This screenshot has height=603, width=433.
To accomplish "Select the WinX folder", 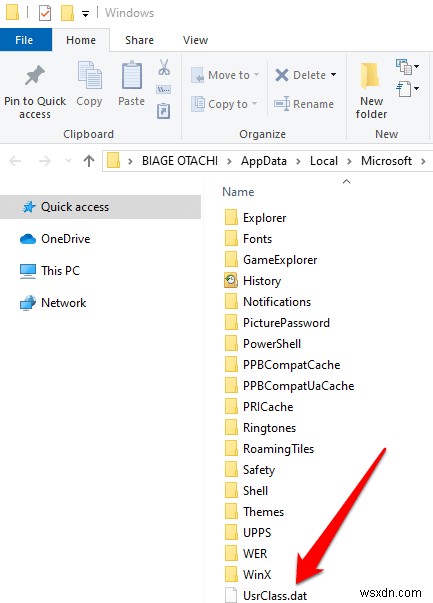I will (x=248, y=574).
